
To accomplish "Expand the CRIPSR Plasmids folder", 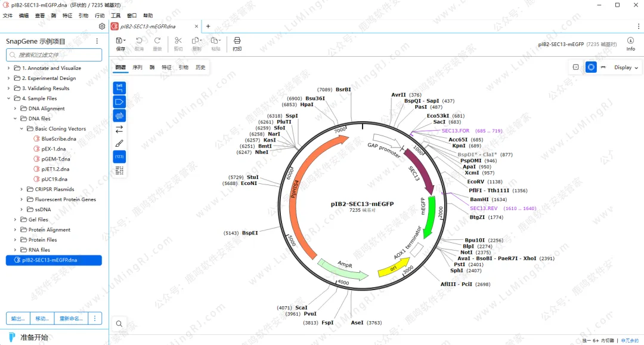I will click(22, 189).
